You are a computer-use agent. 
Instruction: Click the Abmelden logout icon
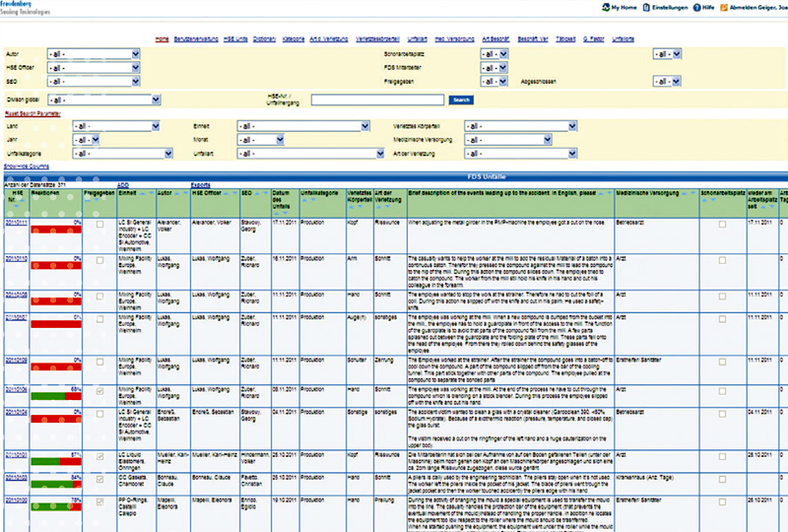point(724,7)
